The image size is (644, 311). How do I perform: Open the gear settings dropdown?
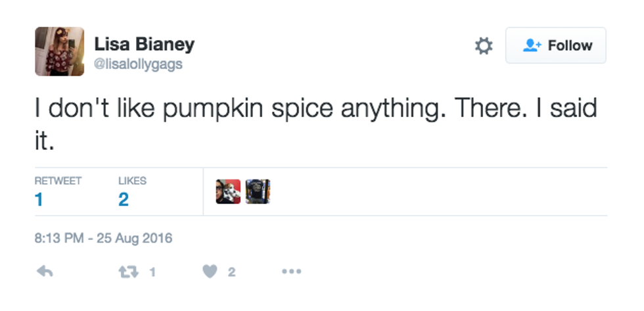[484, 46]
